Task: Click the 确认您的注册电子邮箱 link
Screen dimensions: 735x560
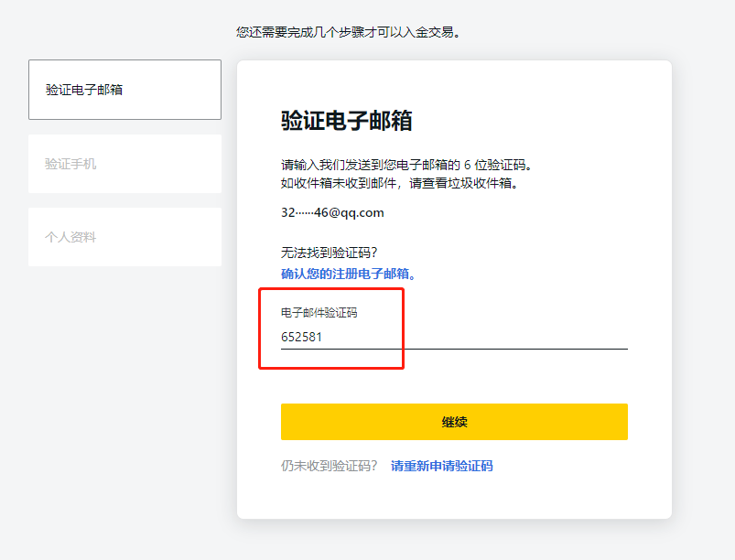Action: [x=348, y=275]
